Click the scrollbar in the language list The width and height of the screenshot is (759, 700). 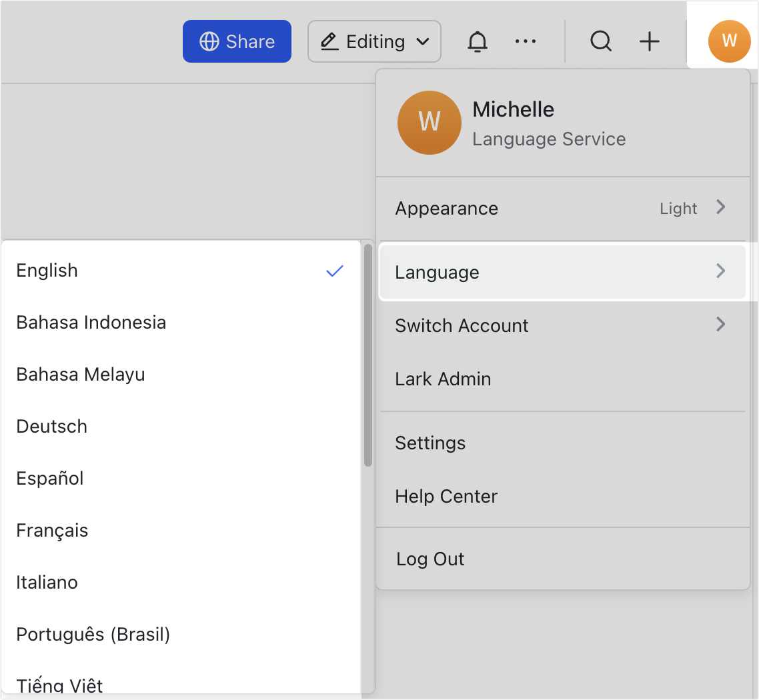click(x=367, y=353)
